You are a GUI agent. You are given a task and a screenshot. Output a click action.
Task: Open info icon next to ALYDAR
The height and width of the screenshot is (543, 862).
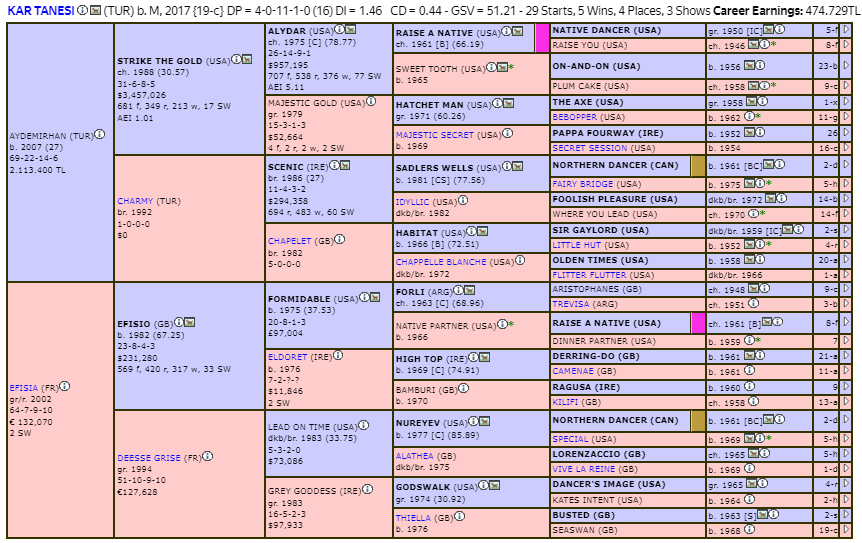(x=340, y=29)
